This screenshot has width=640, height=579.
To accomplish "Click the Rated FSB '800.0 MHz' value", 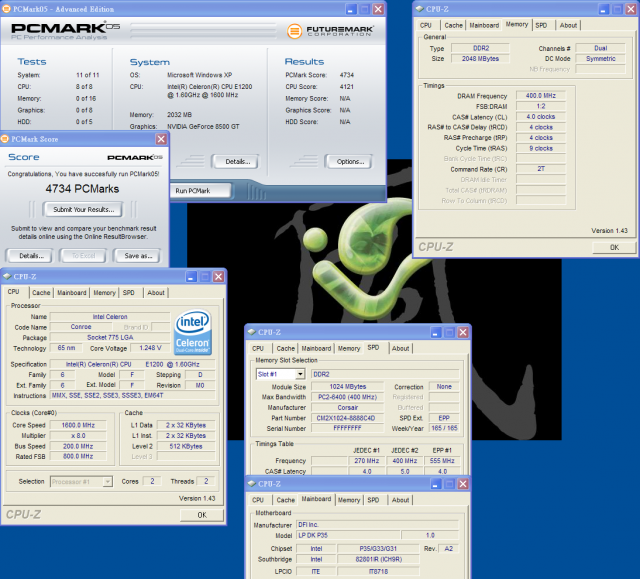I will point(78,457).
